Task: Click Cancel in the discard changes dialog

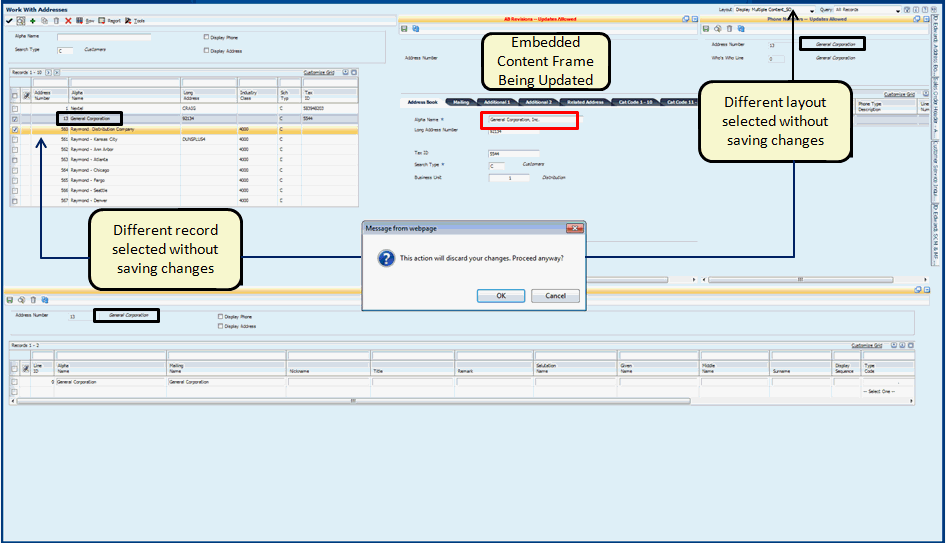Action: (x=556, y=296)
